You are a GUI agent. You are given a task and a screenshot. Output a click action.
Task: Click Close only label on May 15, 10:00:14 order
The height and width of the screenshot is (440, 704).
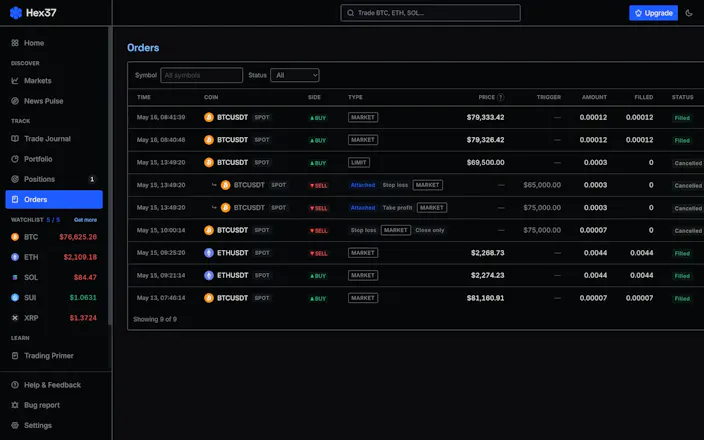tap(430, 230)
